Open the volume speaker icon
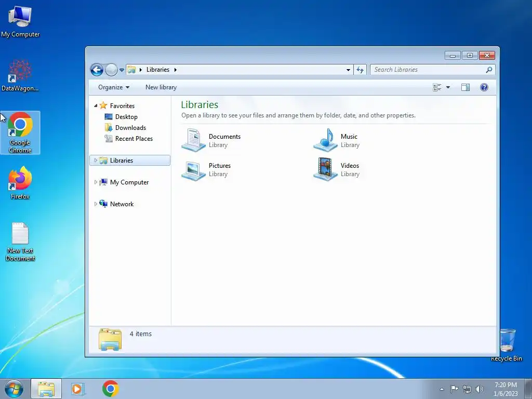The height and width of the screenshot is (399, 532). click(x=480, y=389)
